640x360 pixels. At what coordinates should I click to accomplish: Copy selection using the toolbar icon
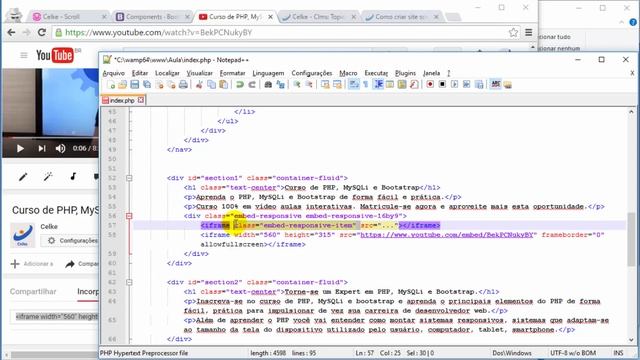(211, 84)
